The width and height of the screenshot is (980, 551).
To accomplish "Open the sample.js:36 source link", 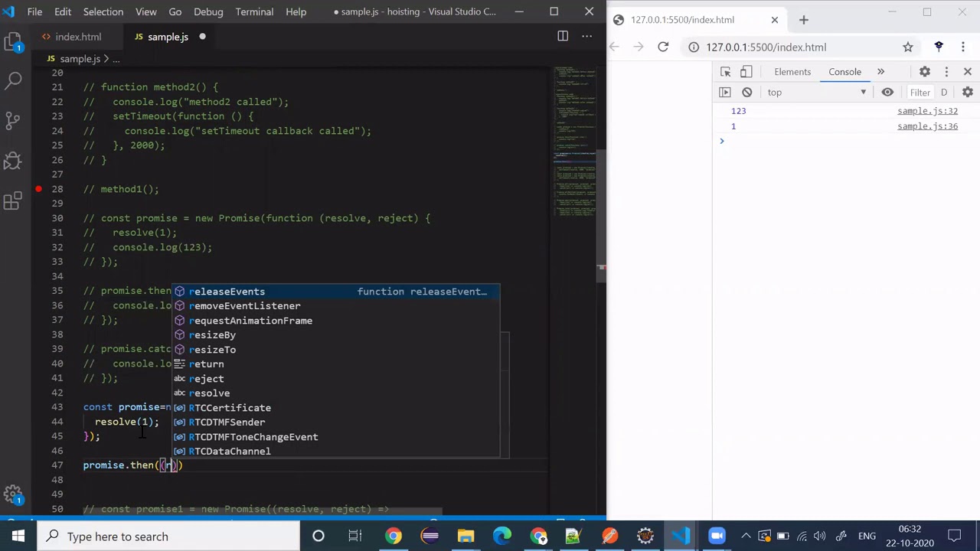I will click(927, 126).
